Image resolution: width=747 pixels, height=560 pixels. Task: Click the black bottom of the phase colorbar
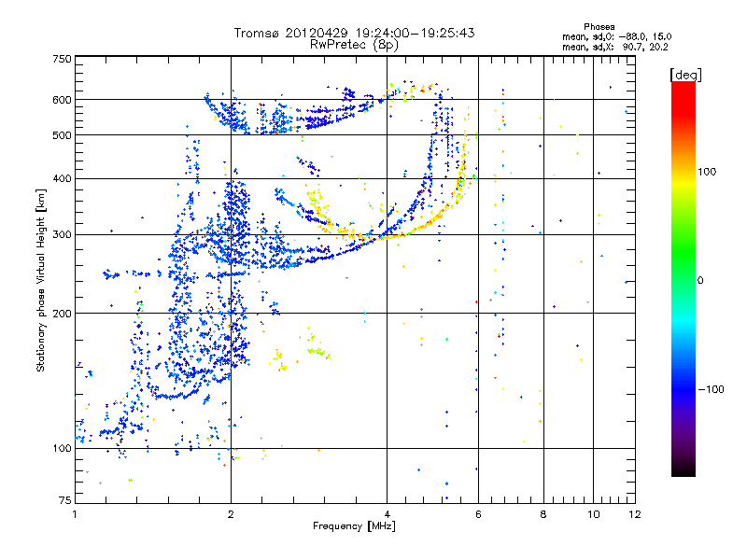(x=684, y=470)
